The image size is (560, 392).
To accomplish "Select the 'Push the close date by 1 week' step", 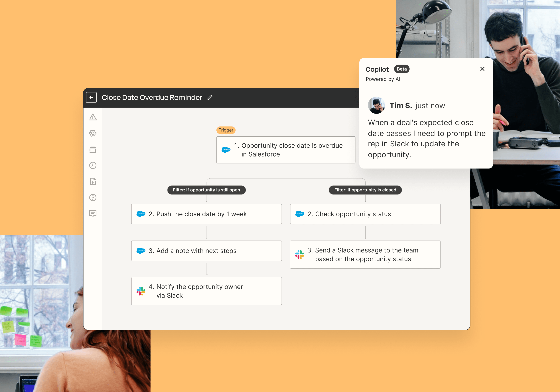I will pyautogui.click(x=207, y=214).
